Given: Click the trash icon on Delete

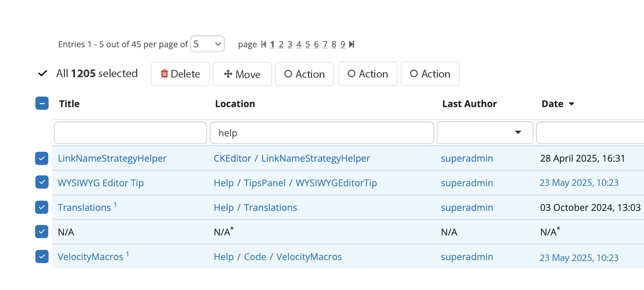Looking at the screenshot, I should coord(164,74).
